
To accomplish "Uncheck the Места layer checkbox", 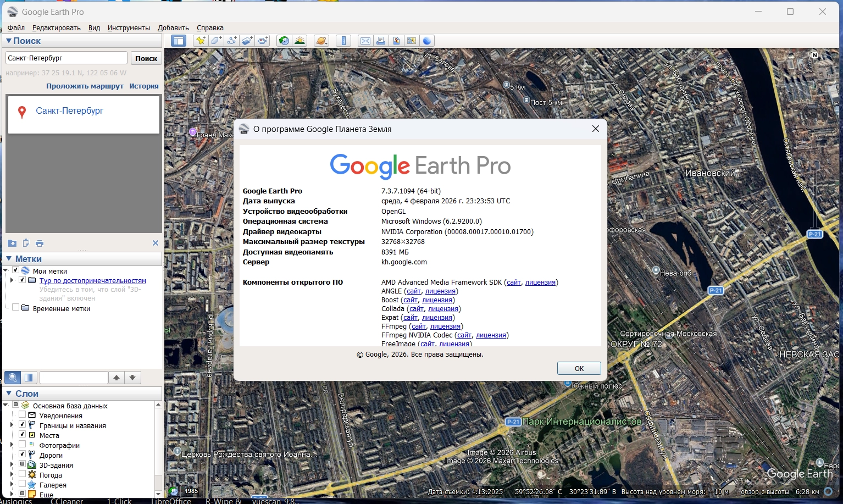I will pyautogui.click(x=22, y=435).
